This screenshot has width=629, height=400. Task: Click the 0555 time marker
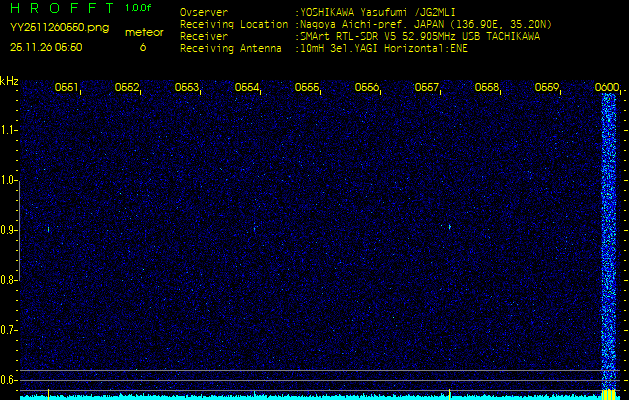click(307, 88)
